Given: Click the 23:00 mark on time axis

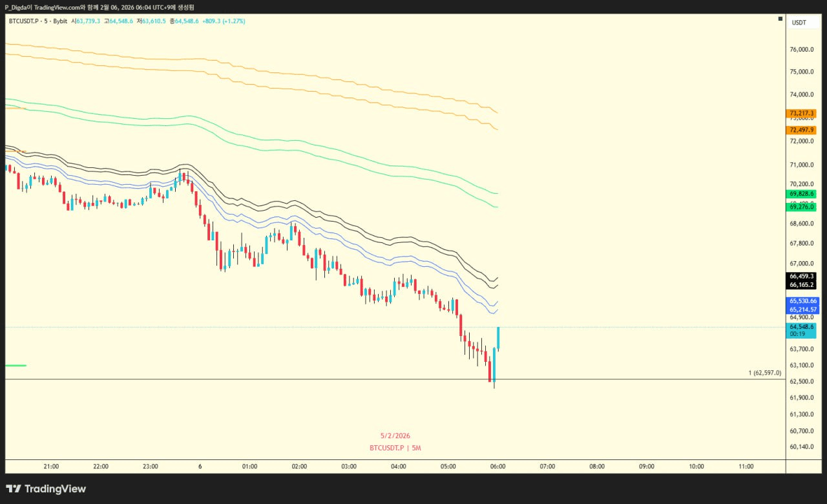Looking at the screenshot, I should coord(151,467).
